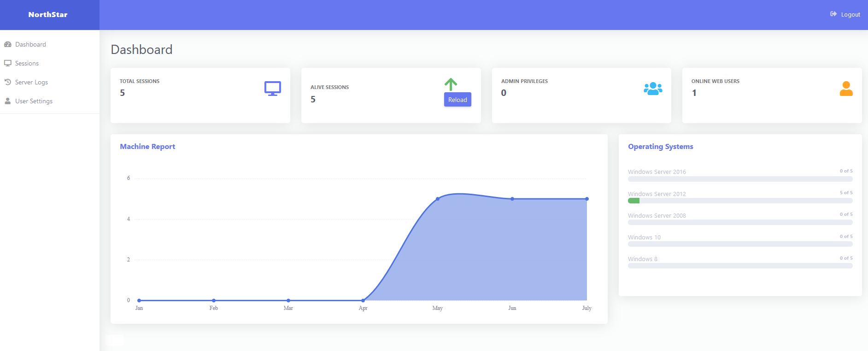Select the Feb data point on chart

(x=214, y=300)
